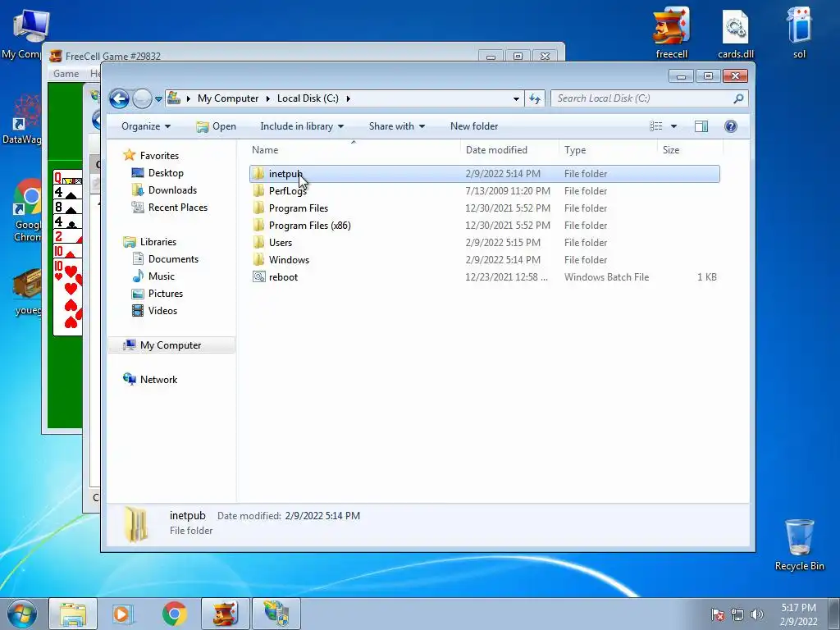Open the recent pages dropdown beside Forward
Screen dimensions: 840x630
tap(158, 99)
